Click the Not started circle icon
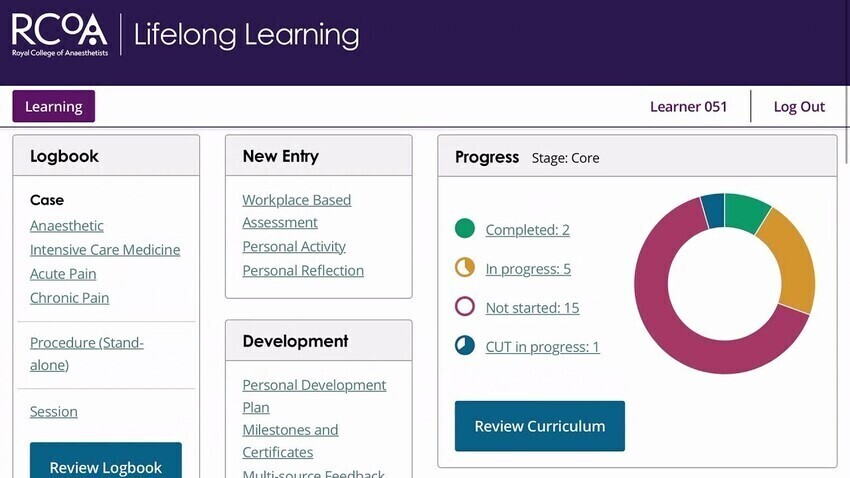This screenshot has width=850, height=478. (465, 307)
